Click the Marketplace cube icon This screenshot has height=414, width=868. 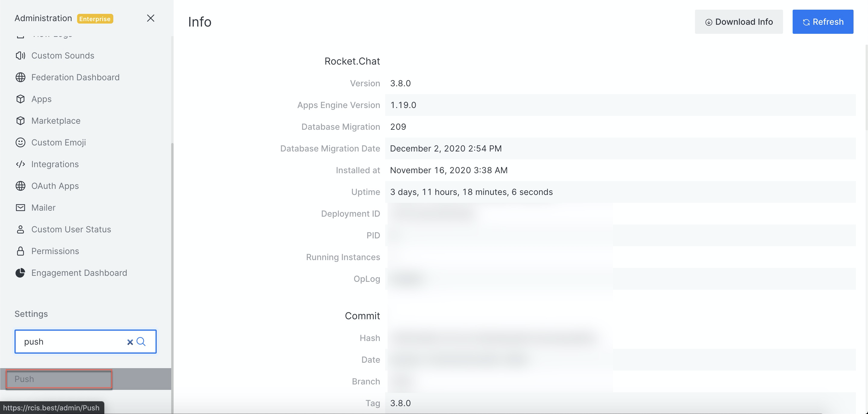(x=20, y=121)
